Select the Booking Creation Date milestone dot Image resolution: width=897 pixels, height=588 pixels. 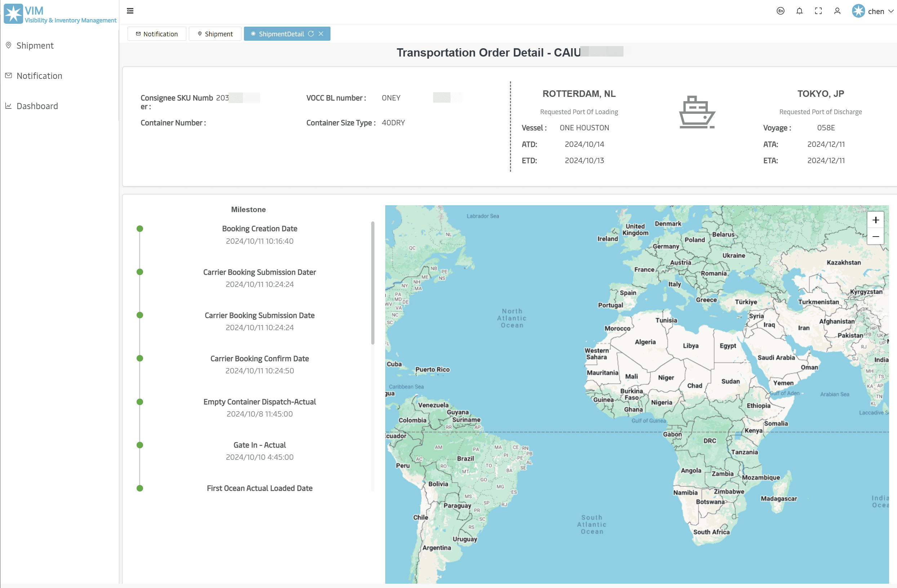pos(140,229)
